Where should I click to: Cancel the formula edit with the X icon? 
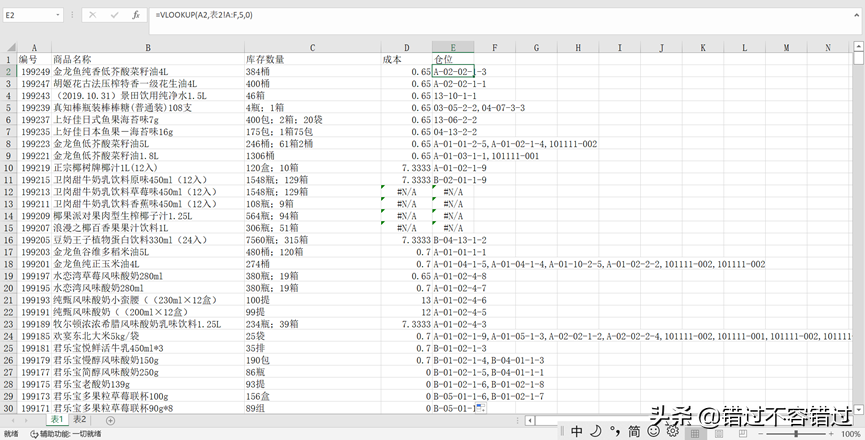[x=92, y=15]
